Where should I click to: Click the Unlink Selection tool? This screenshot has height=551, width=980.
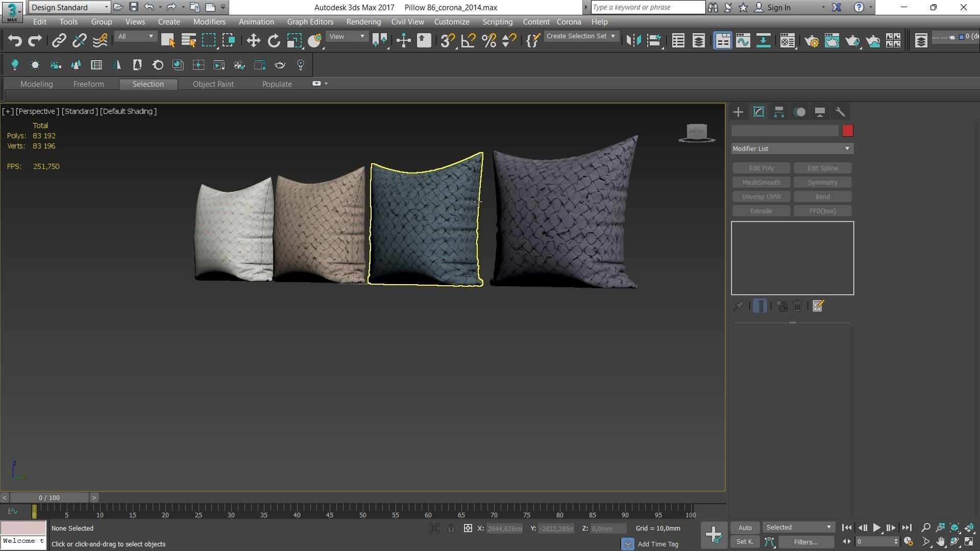click(x=79, y=40)
